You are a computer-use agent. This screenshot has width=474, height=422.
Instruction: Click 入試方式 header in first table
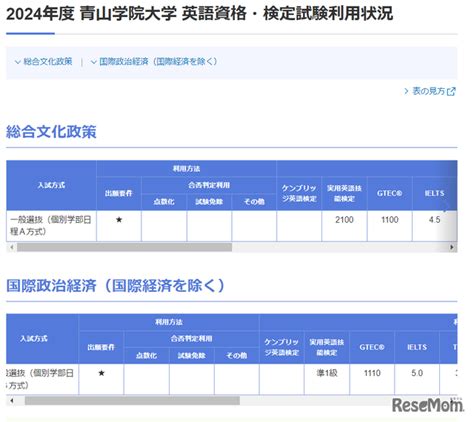coord(51,185)
